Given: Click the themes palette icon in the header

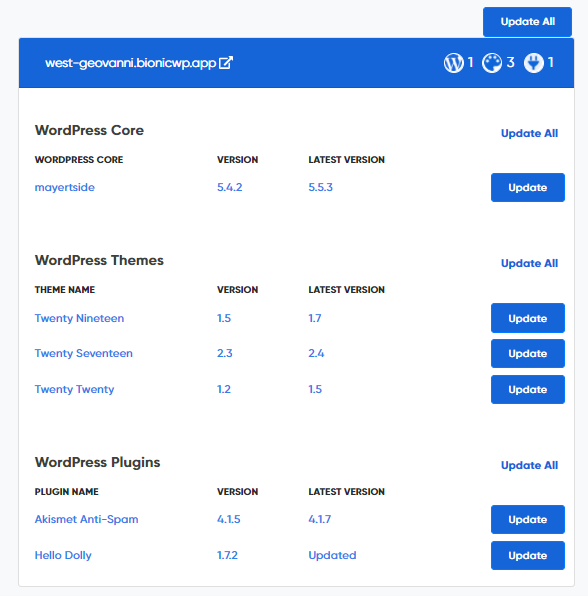Looking at the screenshot, I should [492, 63].
